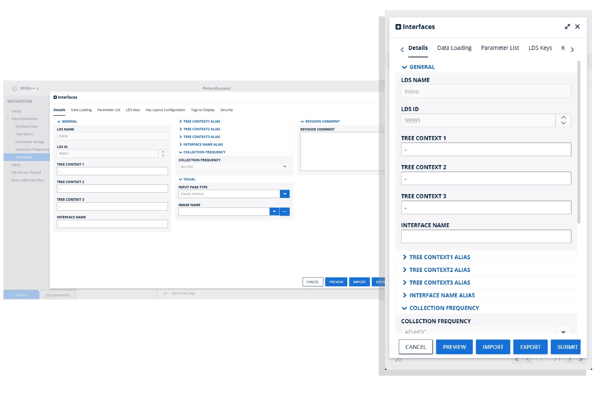
Task: Click IMPORT in the wide Interfaces window
Action: 359,282
